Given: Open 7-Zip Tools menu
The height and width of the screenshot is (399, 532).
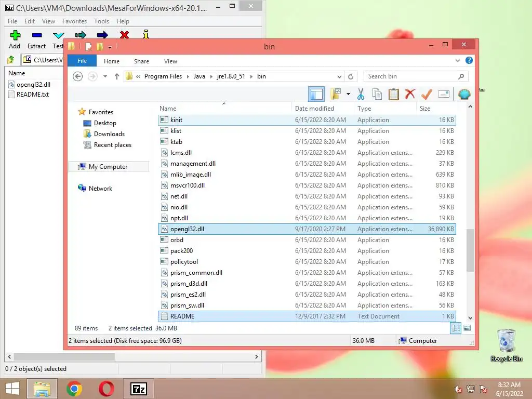Looking at the screenshot, I should tap(101, 21).
